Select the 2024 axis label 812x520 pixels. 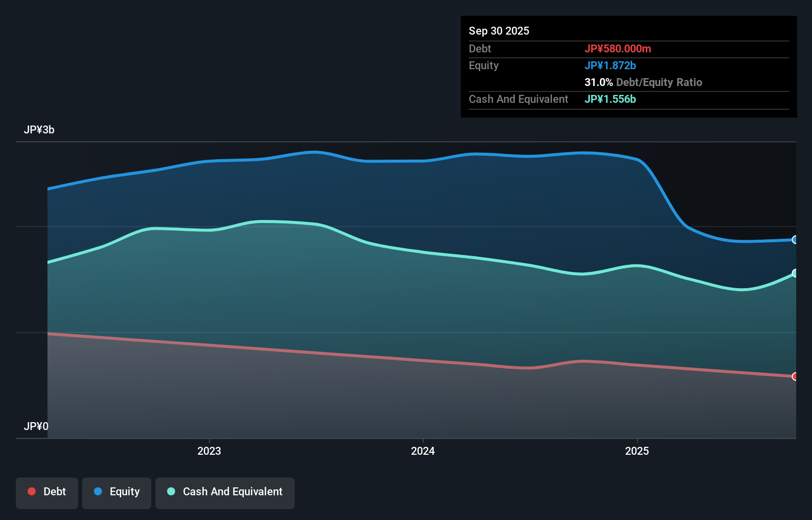coord(423,451)
